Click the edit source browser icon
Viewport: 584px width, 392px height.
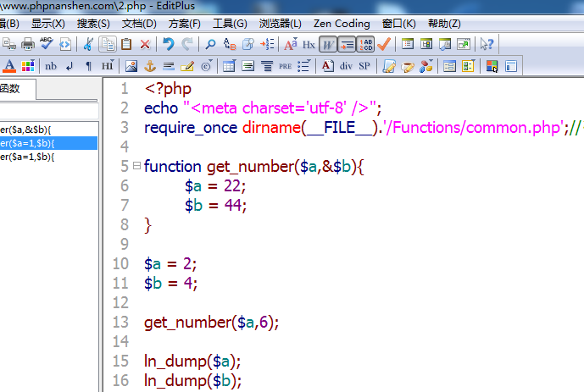64,44
